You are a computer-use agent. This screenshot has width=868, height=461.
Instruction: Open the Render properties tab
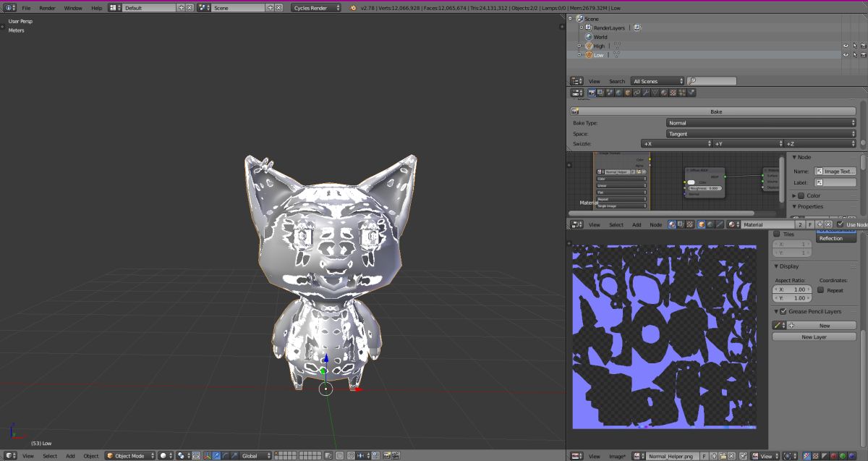pos(592,93)
